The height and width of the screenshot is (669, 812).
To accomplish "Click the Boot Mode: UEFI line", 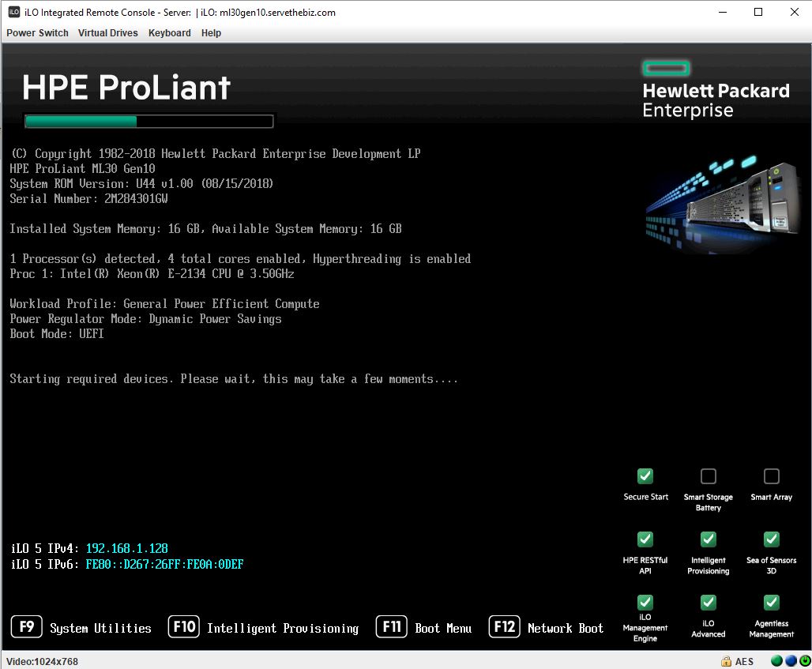I will [57, 334].
